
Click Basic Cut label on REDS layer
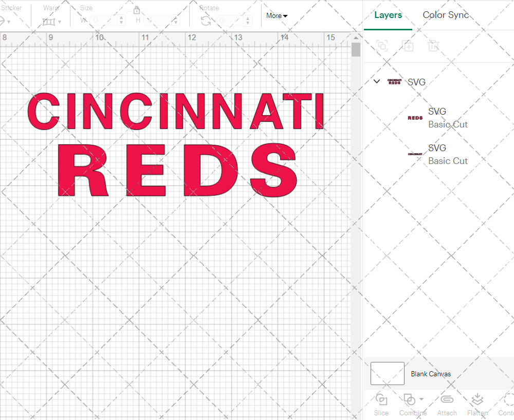click(x=448, y=124)
